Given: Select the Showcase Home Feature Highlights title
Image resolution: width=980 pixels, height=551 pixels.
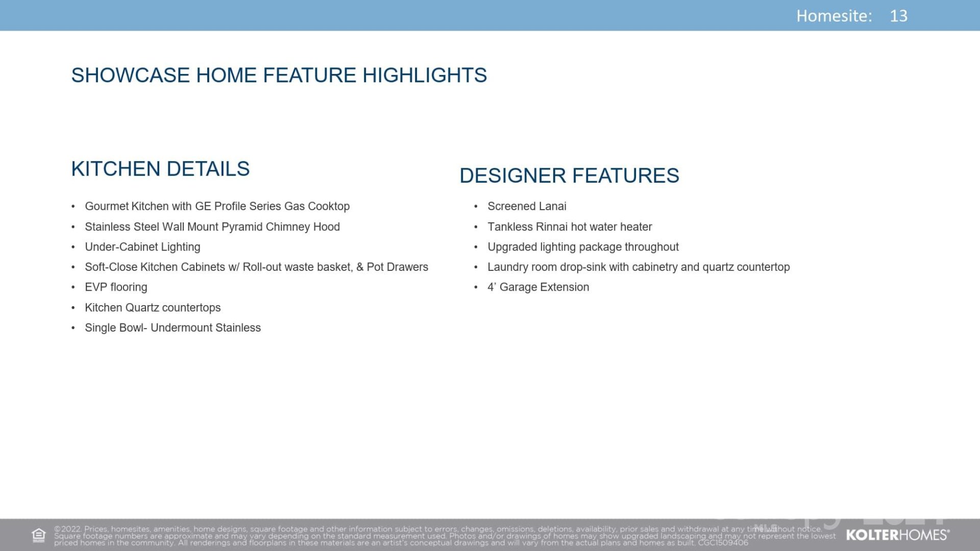Looking at the screenshot, I should tap(279, 76).
